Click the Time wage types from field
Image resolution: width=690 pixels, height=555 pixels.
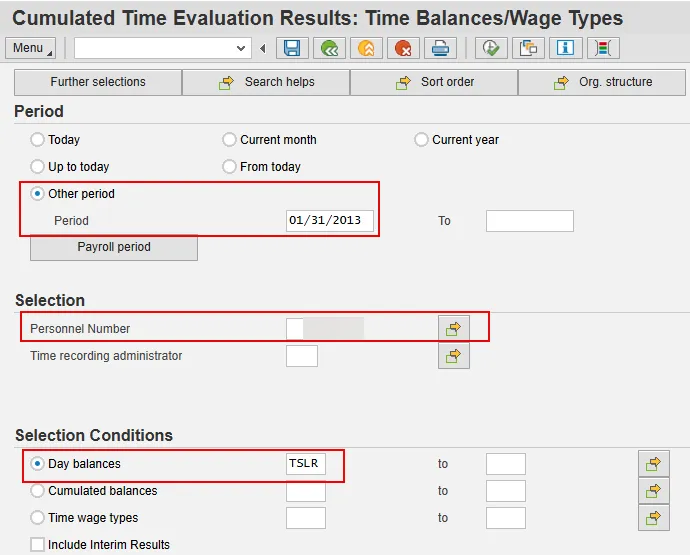click(x=306, y=518)
